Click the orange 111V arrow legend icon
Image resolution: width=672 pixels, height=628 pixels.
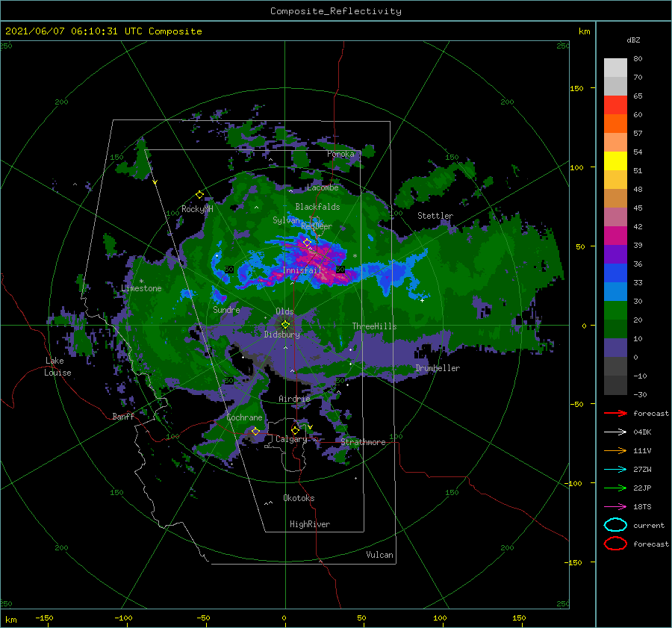(x=615, y=450)
